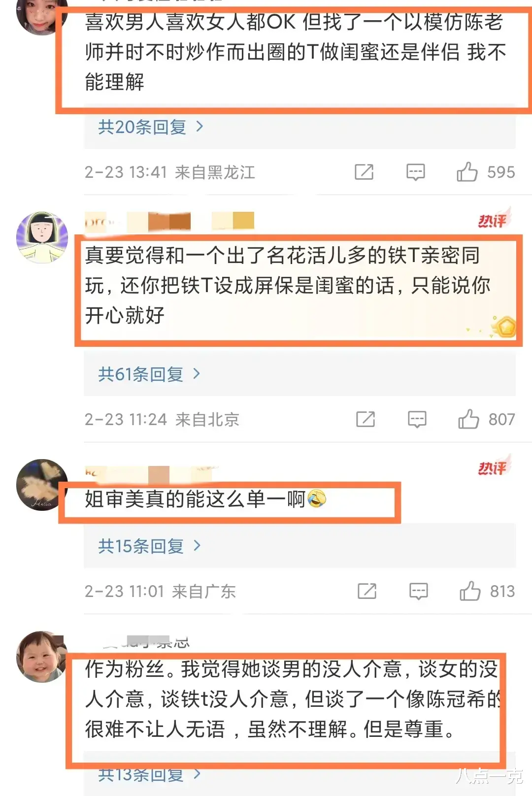Expand 共15条回复 replies
Viewport: 532px width, 796px height.
point(149,546)
